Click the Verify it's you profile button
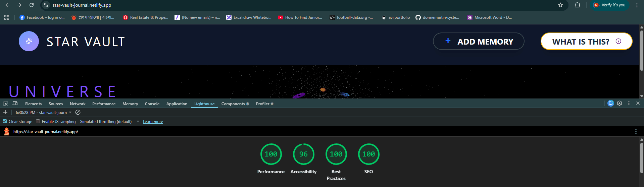 pos(610,5)
